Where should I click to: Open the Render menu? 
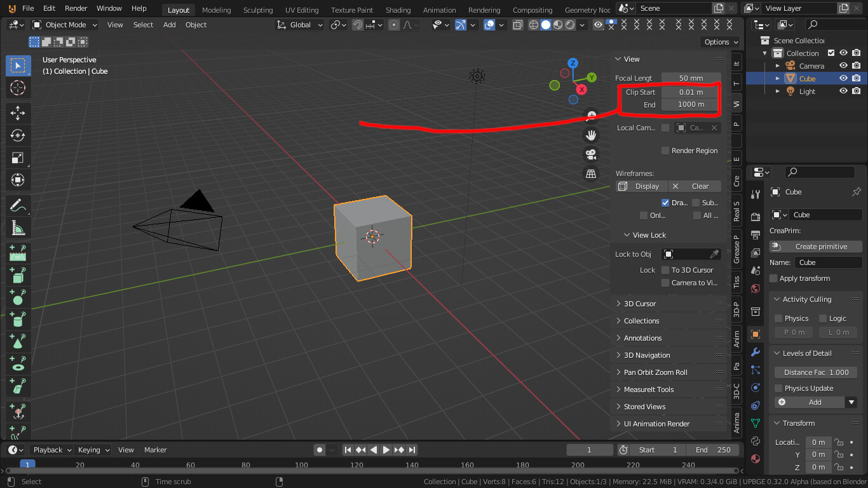(76, 8)
